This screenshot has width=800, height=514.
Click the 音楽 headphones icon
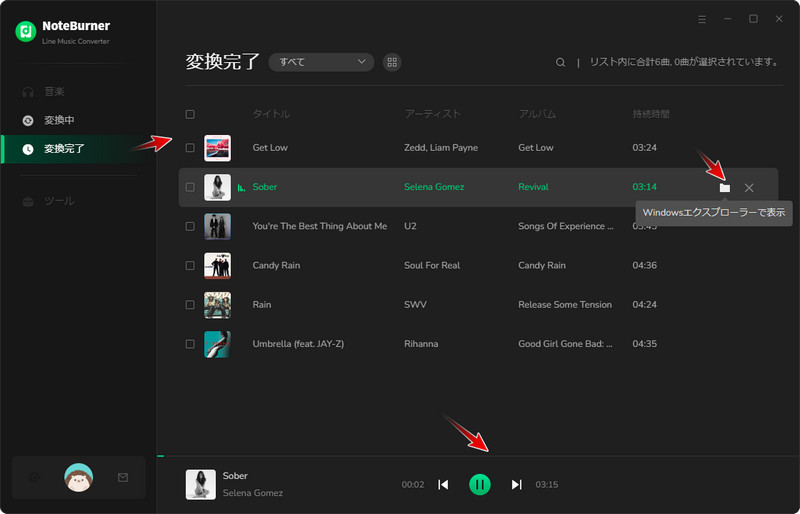[28, 92]
